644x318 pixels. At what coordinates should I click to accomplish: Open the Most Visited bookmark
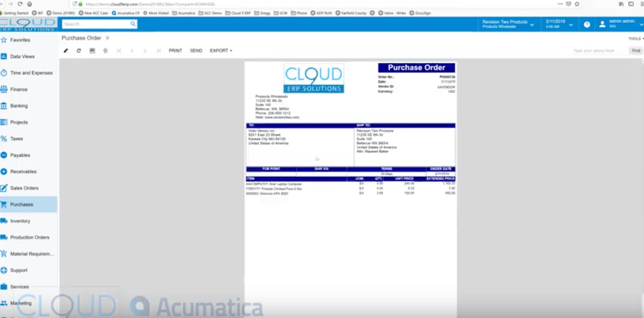[156, 13]
